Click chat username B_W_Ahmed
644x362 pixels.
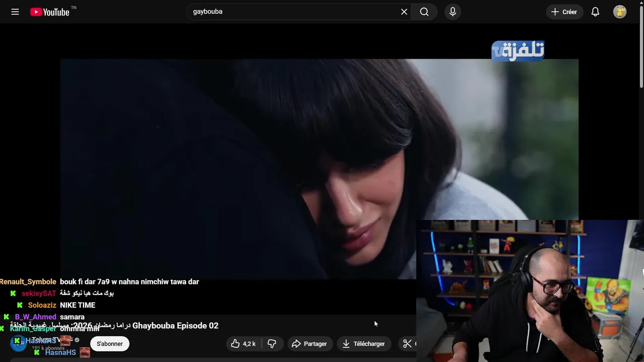35,317
